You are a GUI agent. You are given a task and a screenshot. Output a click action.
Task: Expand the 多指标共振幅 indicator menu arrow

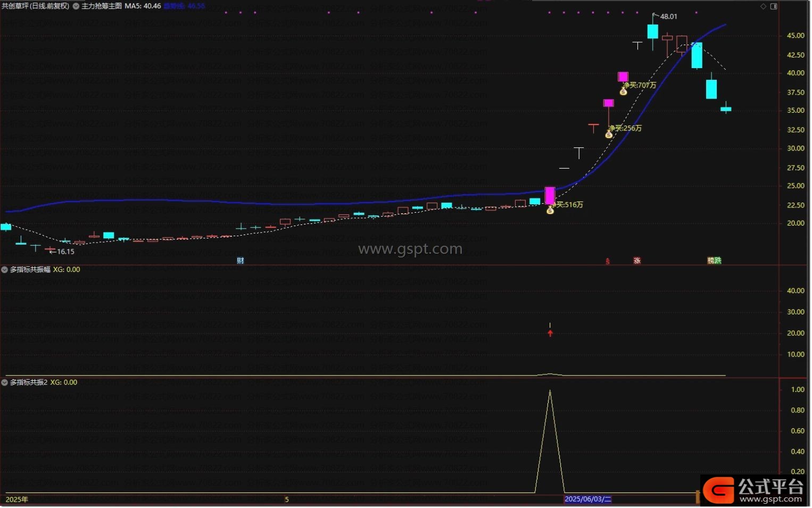tap(5, 270)
